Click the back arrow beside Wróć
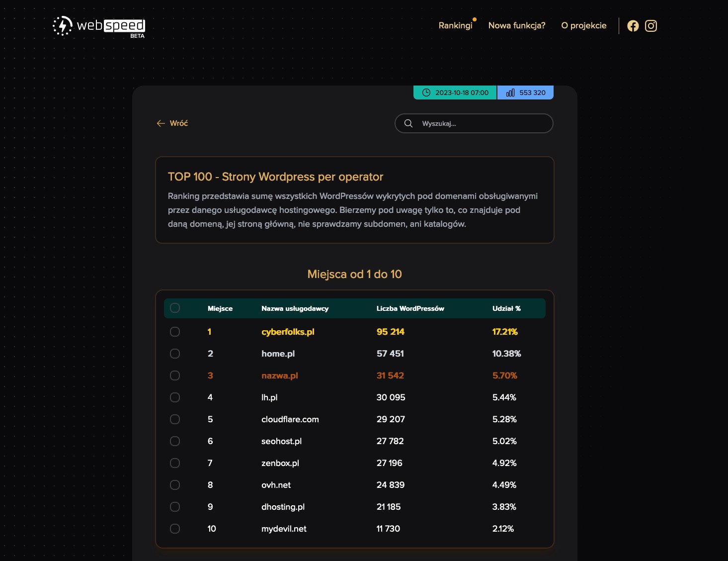 pyautogui.click(x=161, y=123)
